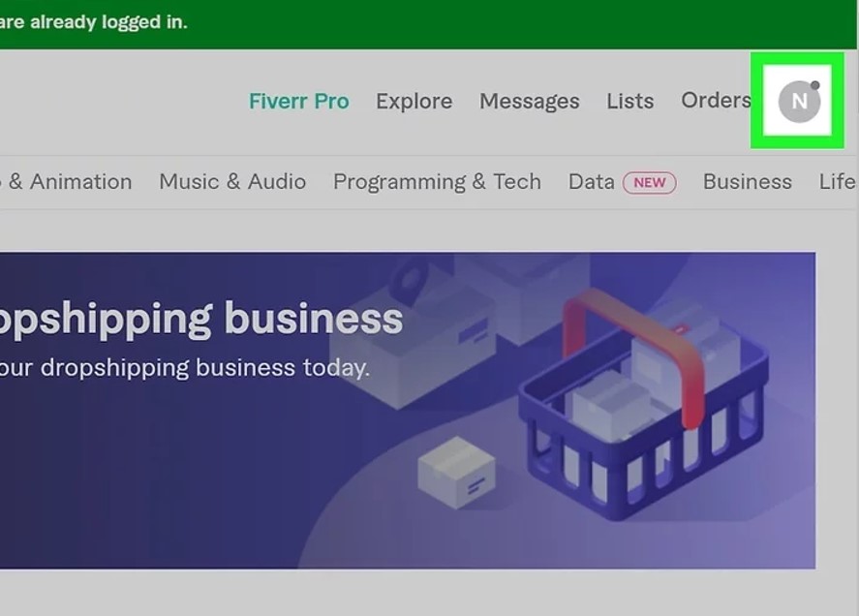The width and height of the screenshot is (859, 616).
Task: Select the Music & Audio category
Action: click(x=232, y=181)
